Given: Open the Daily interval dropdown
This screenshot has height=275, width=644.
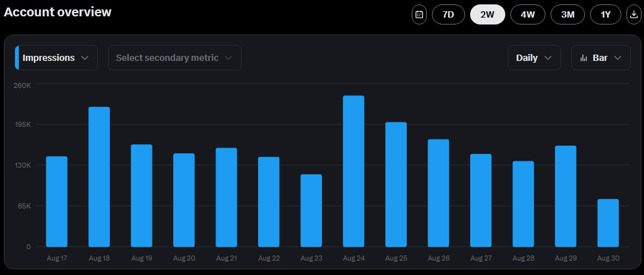Looking at the screenshot, I should pos(534,58).
